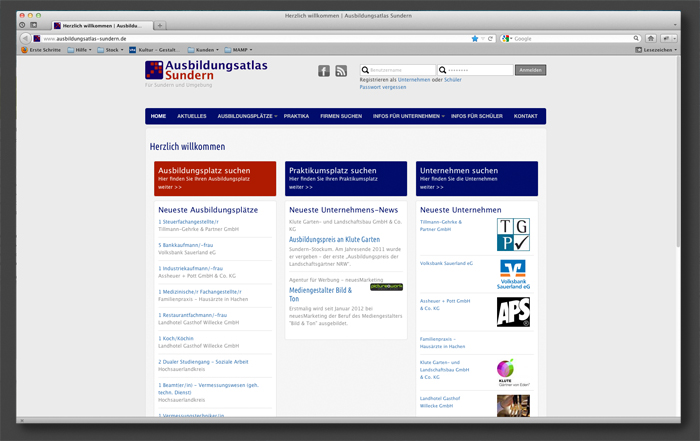This screenshot has width=700, height=441.
Task: Click the Passwort vergessen link
Action: pyautogui.click(x=383, y=87)
